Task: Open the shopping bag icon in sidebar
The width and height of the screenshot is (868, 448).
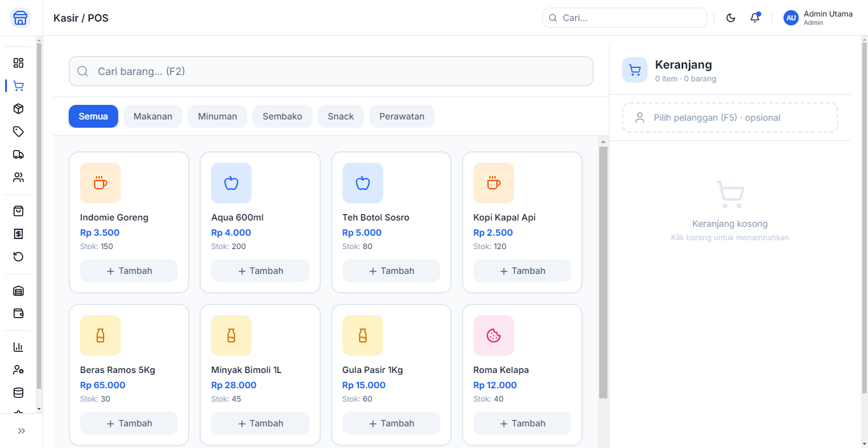Action: (x=18, y=211)
